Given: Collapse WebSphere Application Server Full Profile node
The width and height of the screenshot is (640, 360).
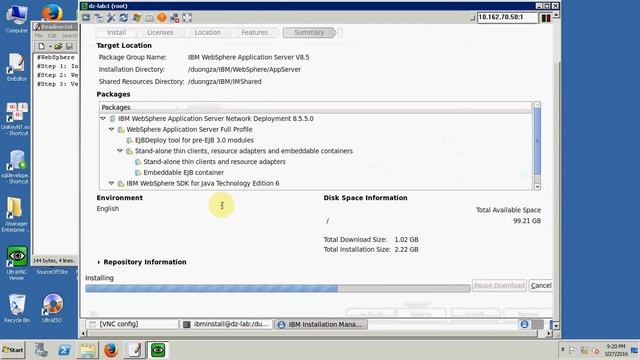Looking at the screenshot, I should (x=111, y=129).
